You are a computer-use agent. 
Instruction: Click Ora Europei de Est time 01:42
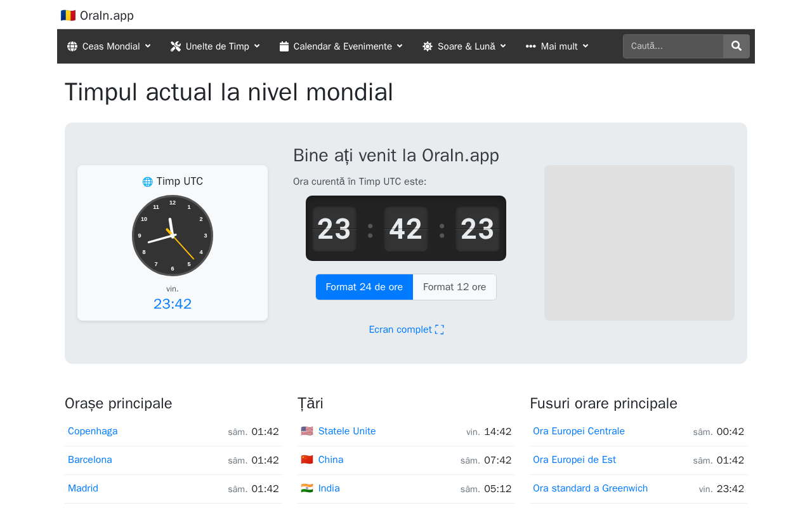730,460
